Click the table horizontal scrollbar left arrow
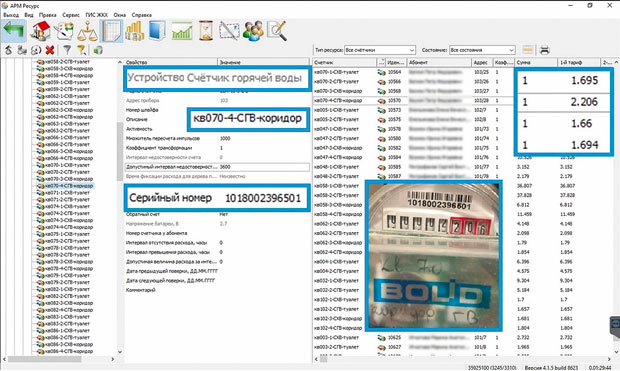The height and width of the screenshot is (371, 620). tap(316, 359)
